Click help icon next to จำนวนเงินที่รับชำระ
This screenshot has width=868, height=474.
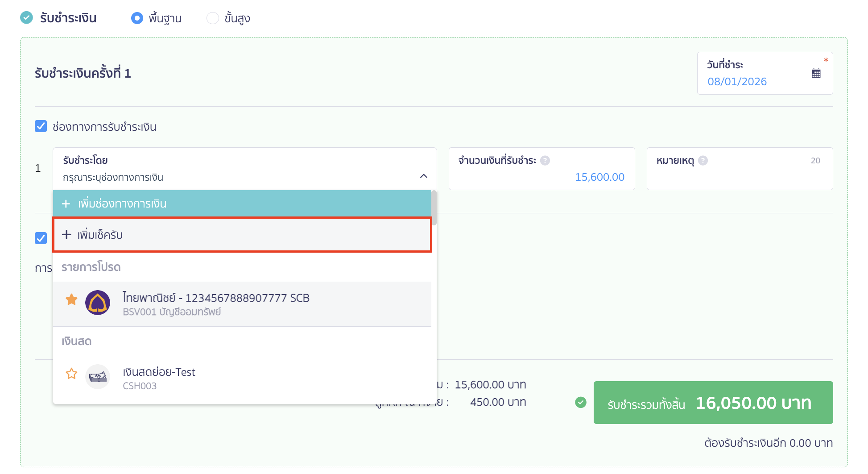point(545,161)
